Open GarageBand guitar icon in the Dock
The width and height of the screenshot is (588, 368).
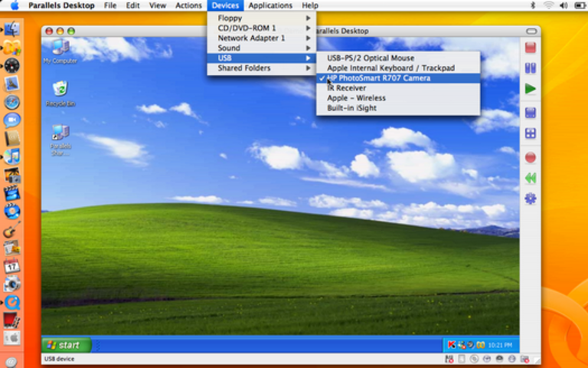click(11, 229)
